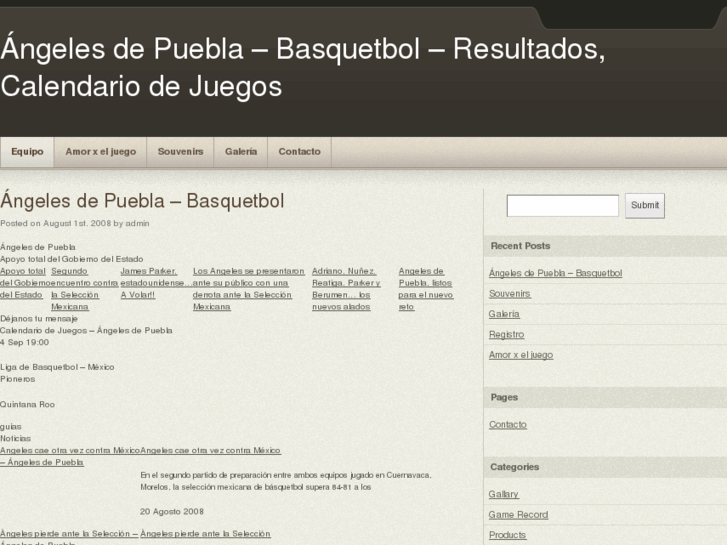This screenshot has height=545, width=727.
Task: Open the Game Record category link
Action: [x=518, y=514]
